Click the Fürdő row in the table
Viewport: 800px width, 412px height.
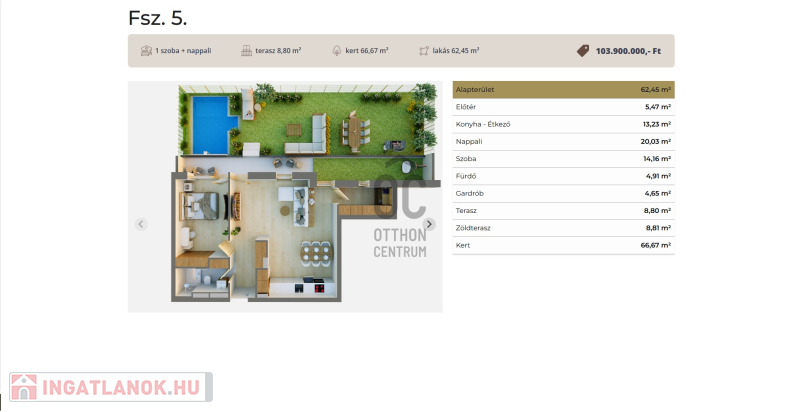pyautogui.click(x=563, y=176)
